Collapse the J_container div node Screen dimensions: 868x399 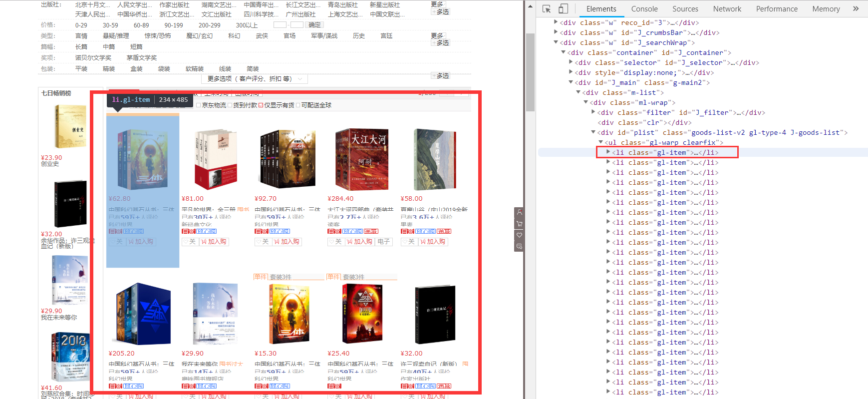(x=563, y=52)
